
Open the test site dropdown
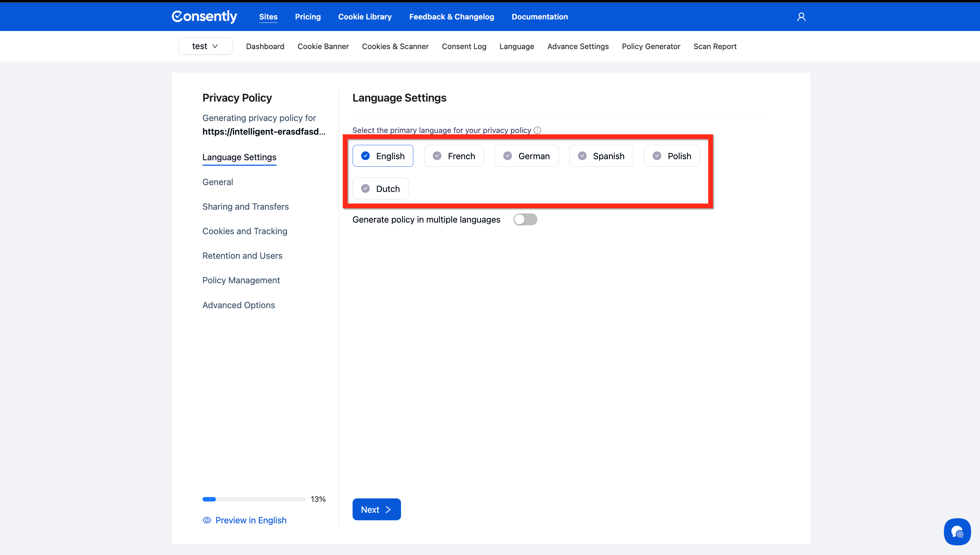pyautogui.click(x=205, y=46)
